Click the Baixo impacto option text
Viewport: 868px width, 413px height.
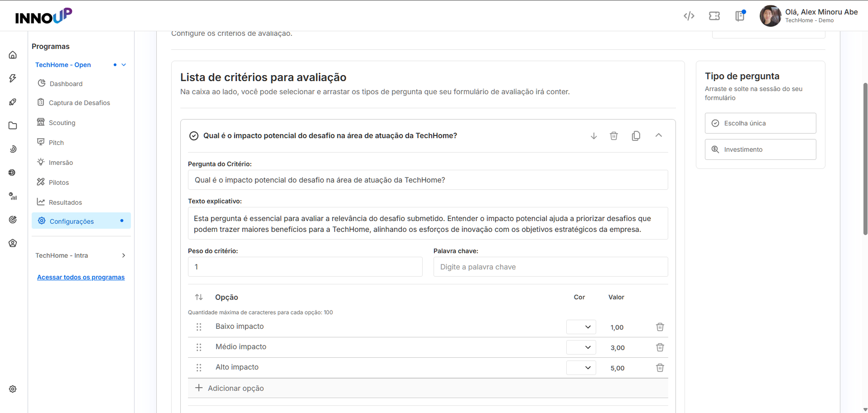coord(240,327)
